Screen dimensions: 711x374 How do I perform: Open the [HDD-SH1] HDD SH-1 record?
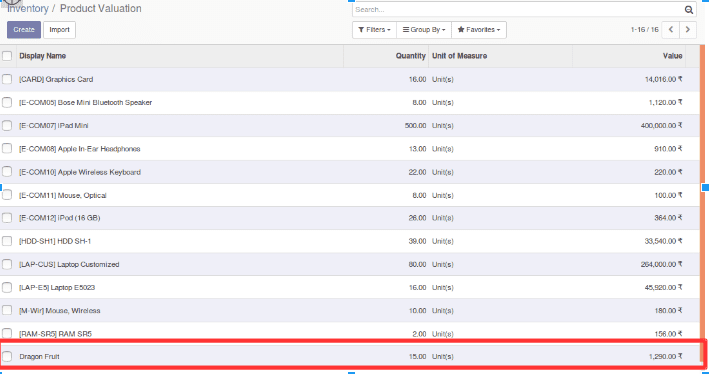(x=55, y=241)
